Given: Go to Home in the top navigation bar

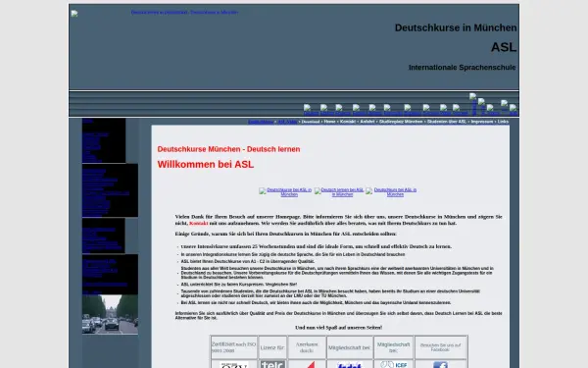Looking at the screenshot, I should click(329, 122).
